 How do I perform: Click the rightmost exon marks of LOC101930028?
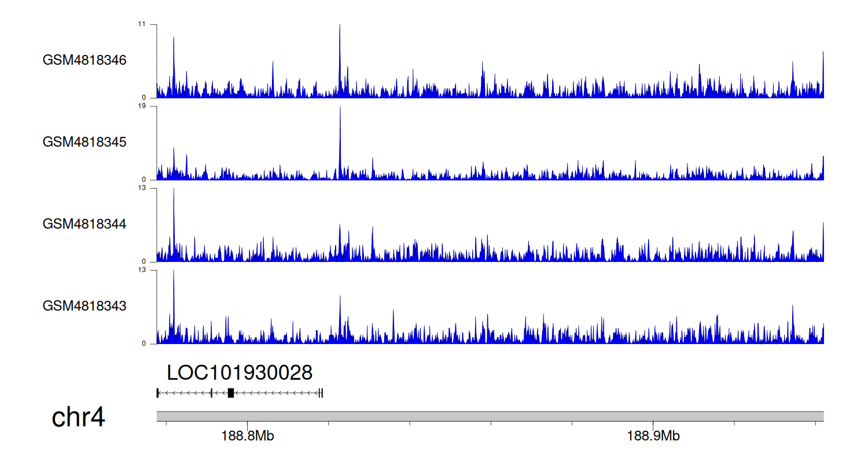pos(321,393)
